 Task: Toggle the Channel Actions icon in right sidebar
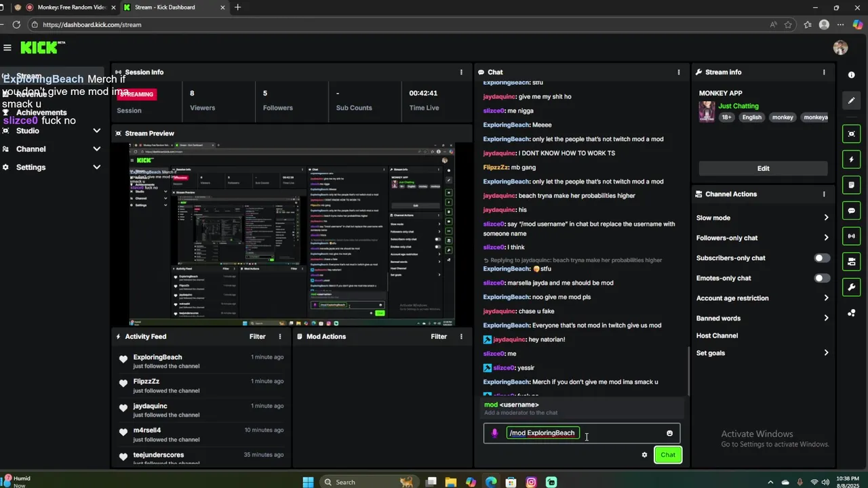[x=852, y=262]
